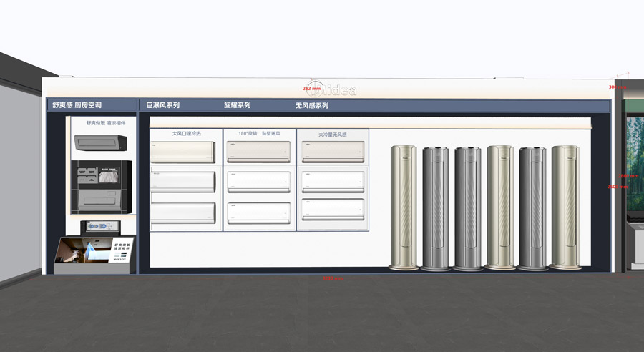This screenshot has height=352, width=644.
Task: Click the 180°旋转 贴壁送风 panel title
Action: point(258,133)
